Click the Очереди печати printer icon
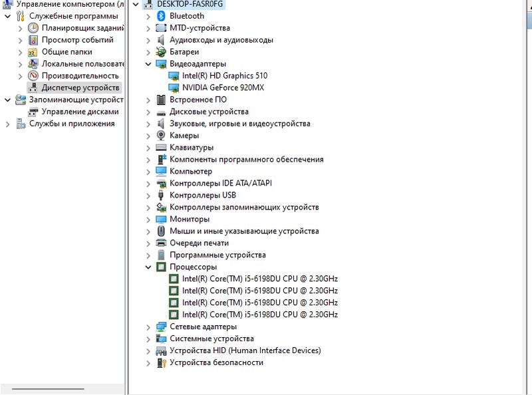This screenshot has height=395, width=532. point(160,243)
